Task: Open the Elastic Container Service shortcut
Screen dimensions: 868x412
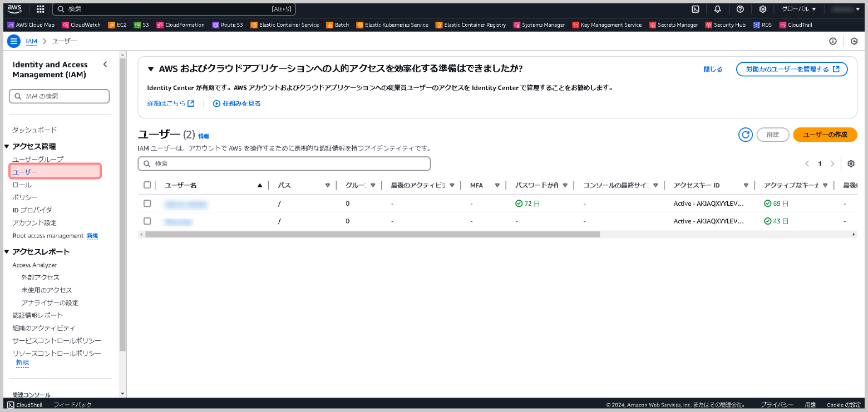Action: point(285,25)
